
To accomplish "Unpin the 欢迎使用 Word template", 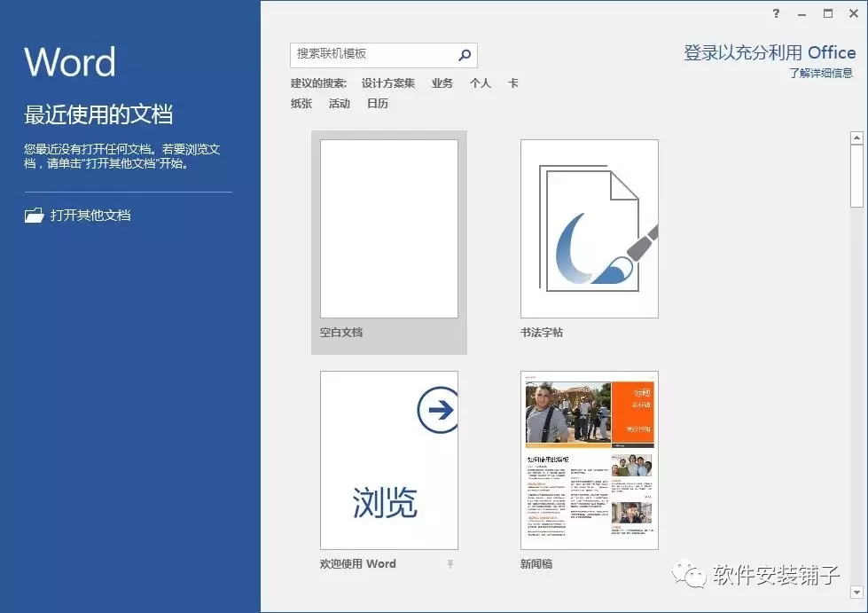I will (450, 563).
